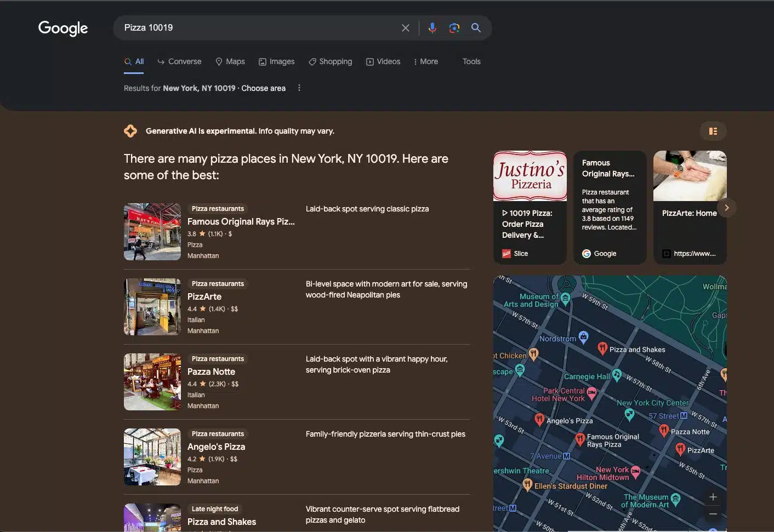The image size is (774, 532).
Task: Click 'Laid-back spot serving classic pizza' description
Action: pyautogui.click(x=367, y=209)
